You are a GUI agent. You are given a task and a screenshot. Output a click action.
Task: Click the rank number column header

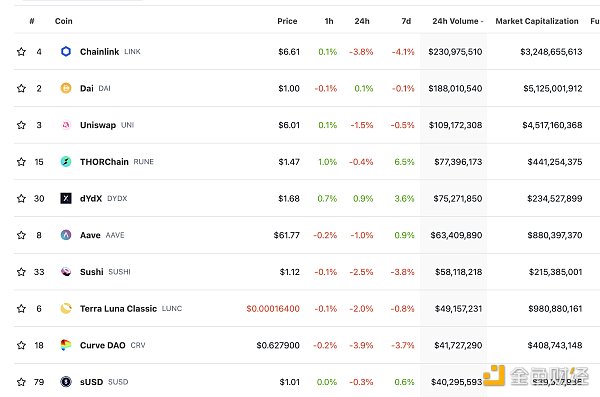[x=32, y=21]
